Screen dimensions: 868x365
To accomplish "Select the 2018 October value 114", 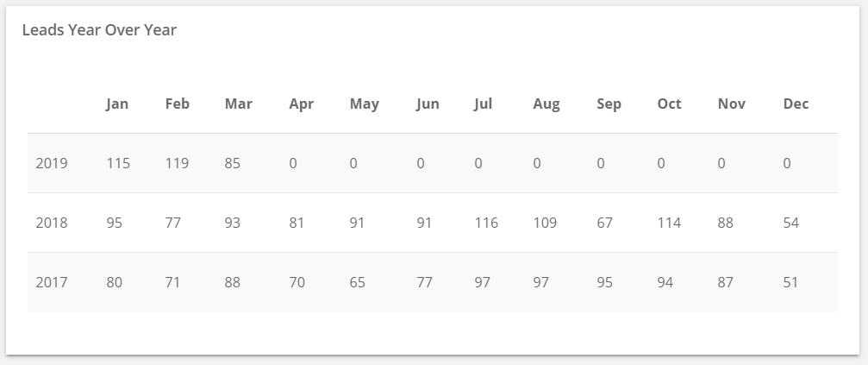I will coord(669,223).
